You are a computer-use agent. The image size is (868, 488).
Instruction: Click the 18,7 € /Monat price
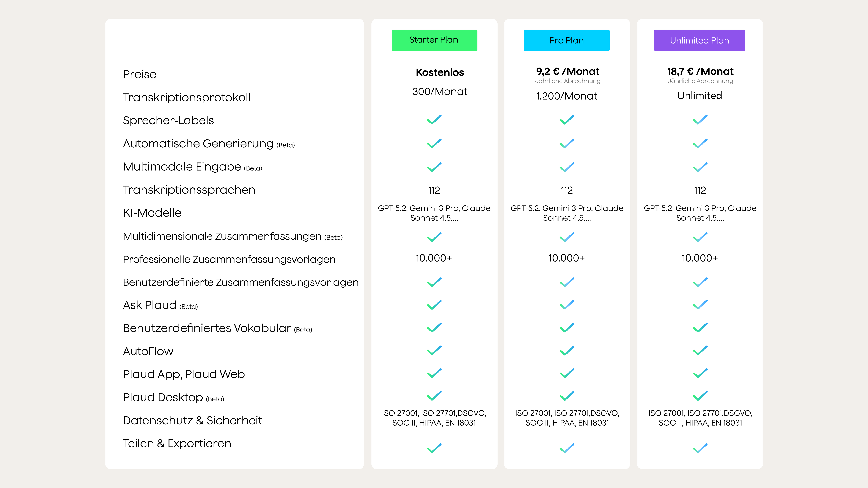pyautogui.click(x=700, y=71)
